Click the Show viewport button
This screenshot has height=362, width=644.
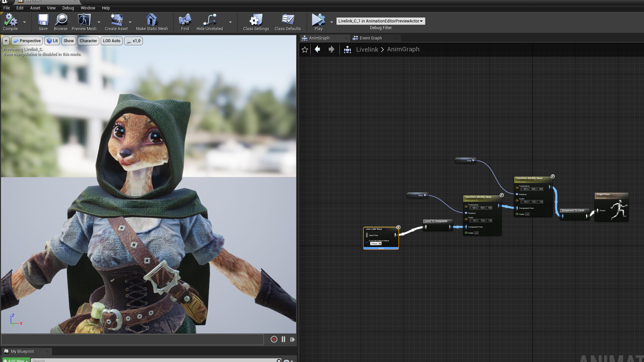tap(68, 41)
